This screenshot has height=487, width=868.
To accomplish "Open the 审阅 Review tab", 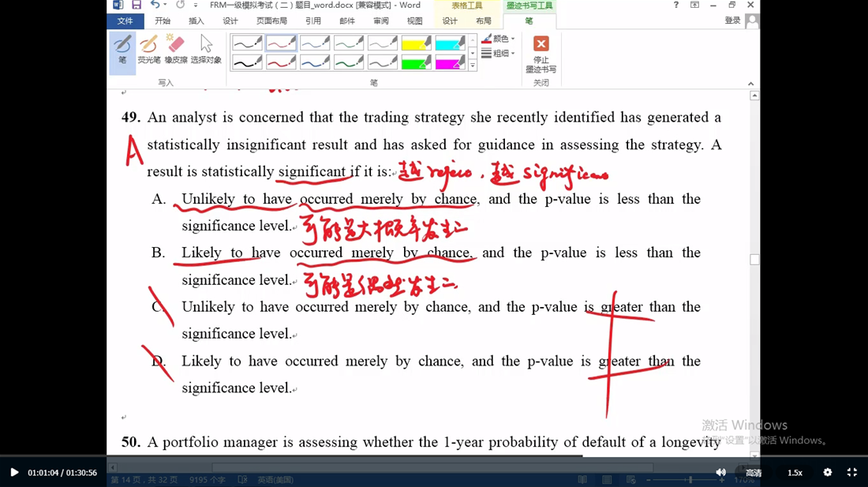I will [x=381, y=21].
